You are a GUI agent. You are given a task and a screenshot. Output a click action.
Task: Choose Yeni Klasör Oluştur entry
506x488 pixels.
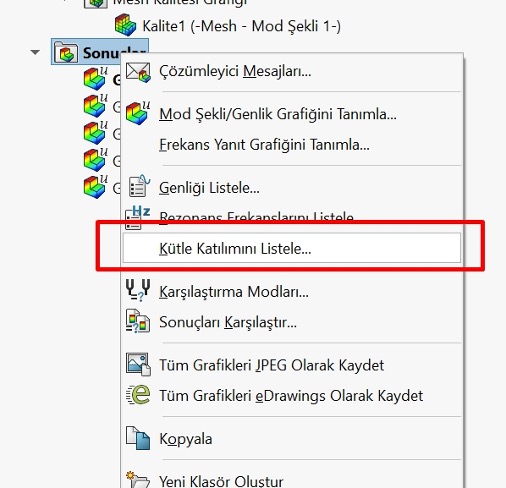tap(292, 480)
